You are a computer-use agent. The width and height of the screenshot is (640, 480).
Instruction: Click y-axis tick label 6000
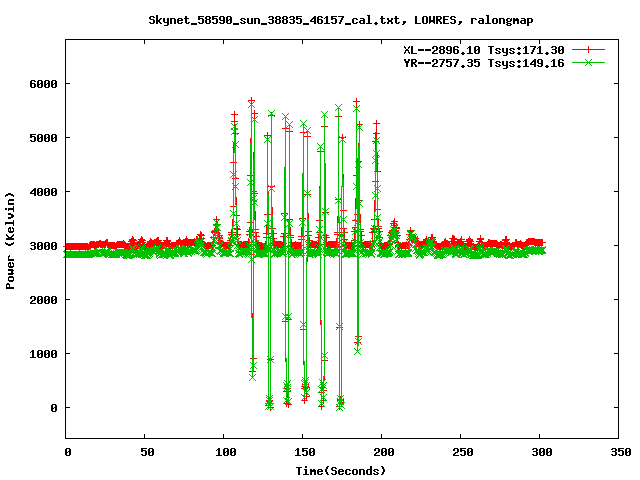pos(43,84)
